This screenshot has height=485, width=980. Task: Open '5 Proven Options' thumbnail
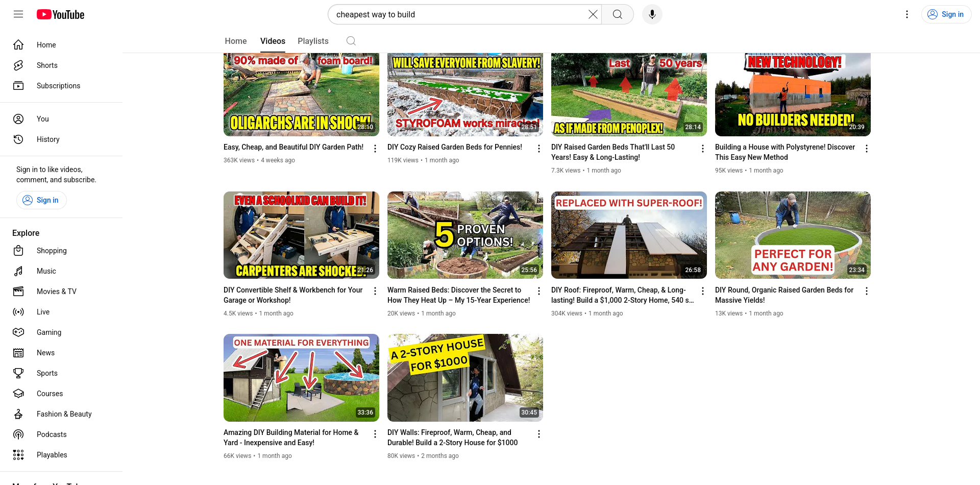pyautogui.click(x=465, y=235)
